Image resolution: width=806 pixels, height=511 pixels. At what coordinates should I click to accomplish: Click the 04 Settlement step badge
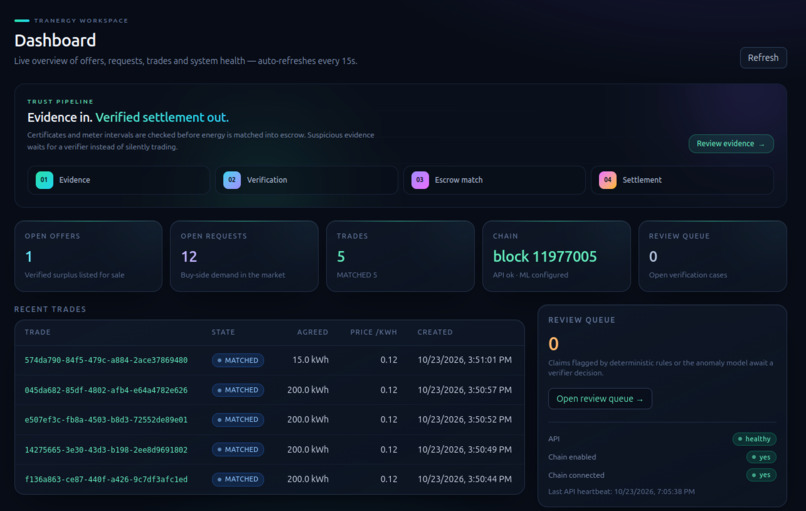[608, 180]
